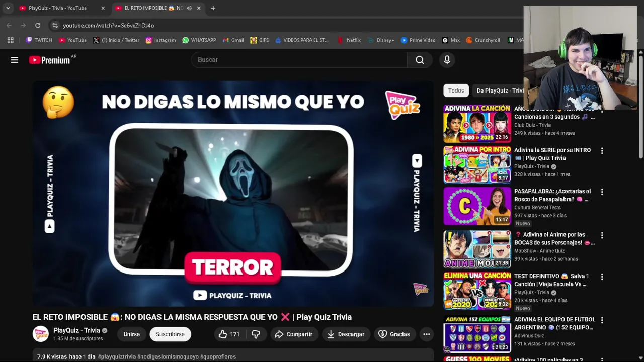Open WHATSAPP bookmark
Viewport: 644px width, 362px height.
(199, 40)
